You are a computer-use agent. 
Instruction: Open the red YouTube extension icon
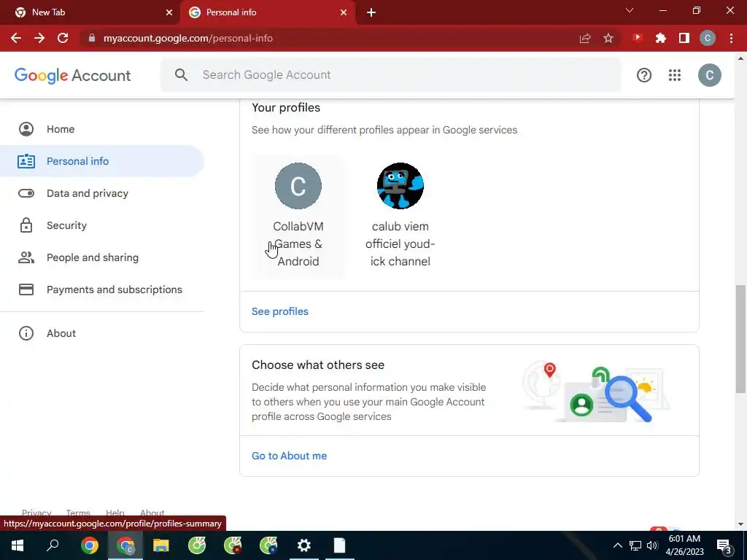[x=638, y=38]
